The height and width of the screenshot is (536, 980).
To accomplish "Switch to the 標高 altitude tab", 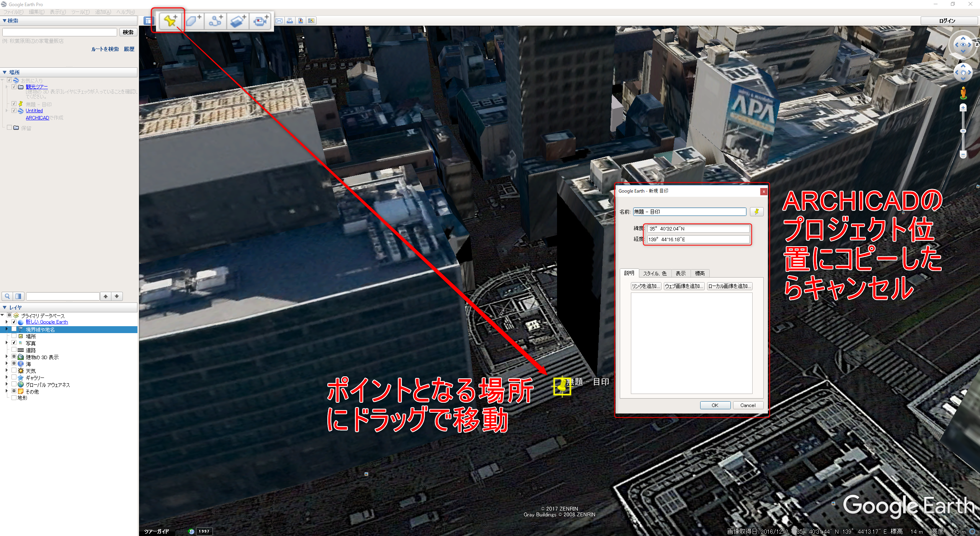I will pyautogui.click(x=700, y=273).
